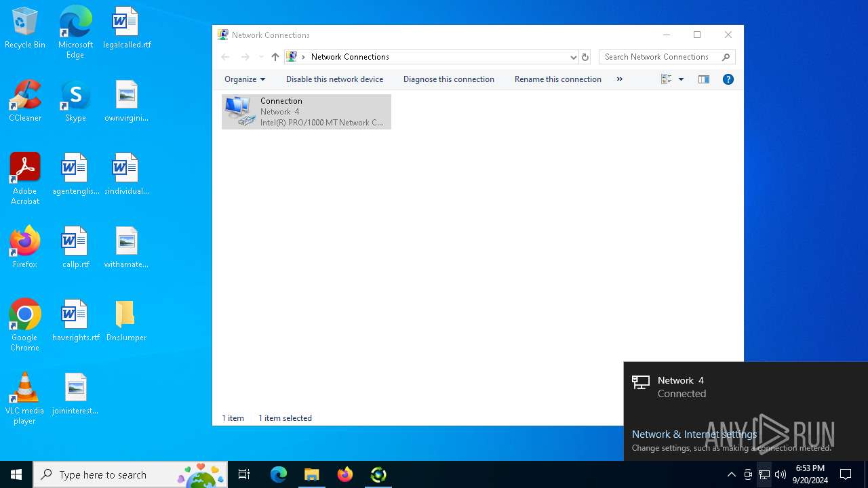This screenshot has width=868, height=488.
Task: Open the Organize dropdown menu
Action: [245, 79]
